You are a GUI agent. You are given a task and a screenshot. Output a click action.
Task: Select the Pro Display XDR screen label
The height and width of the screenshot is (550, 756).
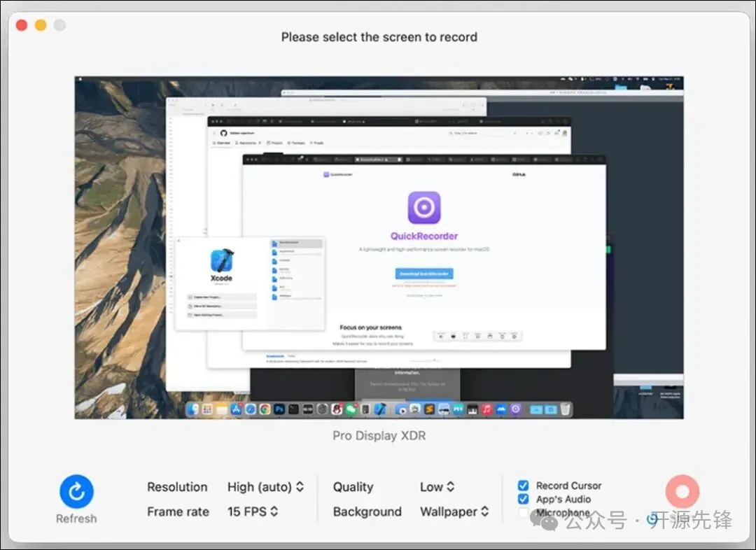[379, 436]
